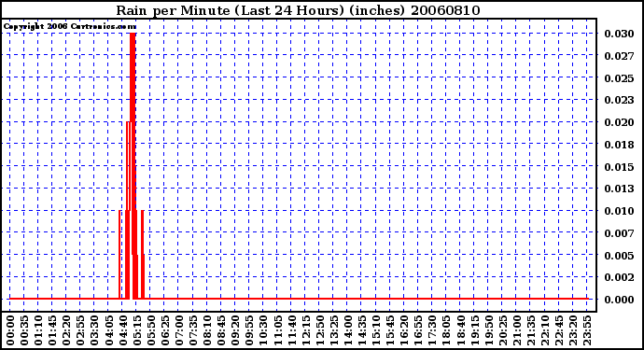Click the time label 08:10

207,330
